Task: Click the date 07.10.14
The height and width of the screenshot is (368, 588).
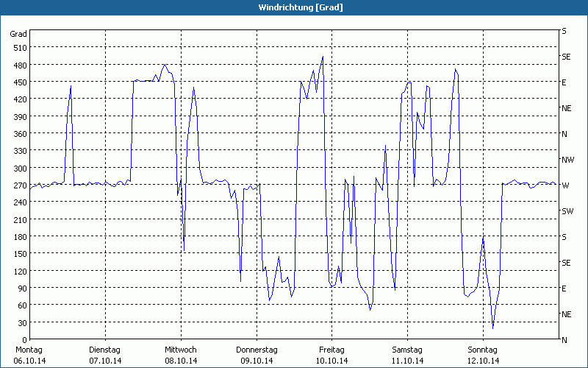Action: [x=105, y=361]
